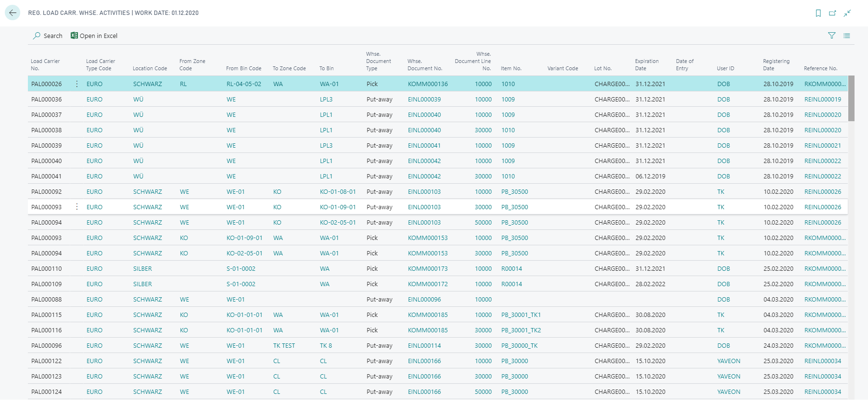
Task: Click location SILBER in PAL000109 row
Action: click(x=142, y=284)
